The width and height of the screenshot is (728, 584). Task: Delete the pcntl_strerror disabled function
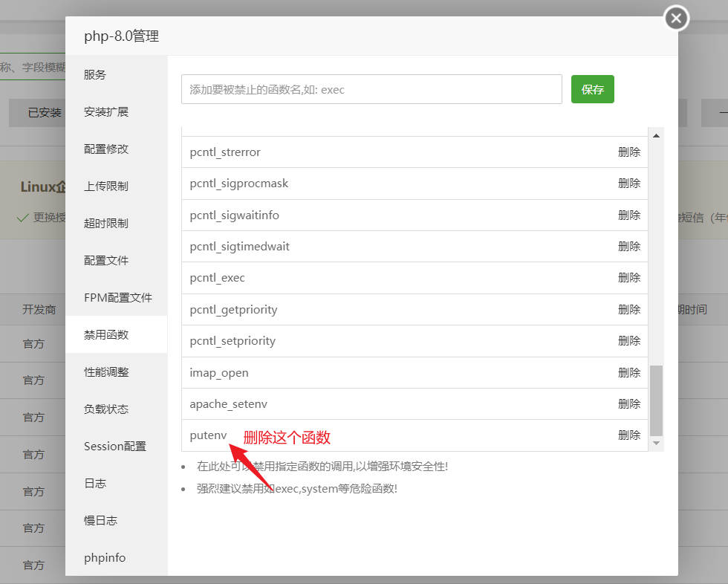628,152
